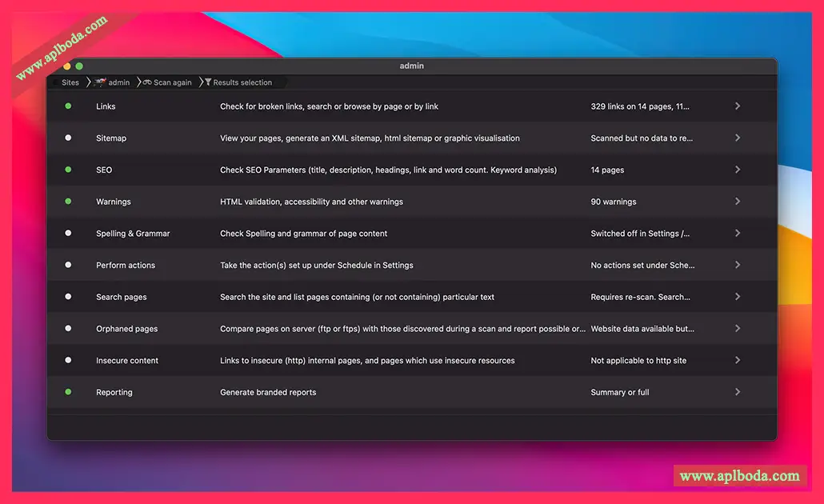
Task: Click the funnel icon beside Results selection
Action: coord(208,82)
